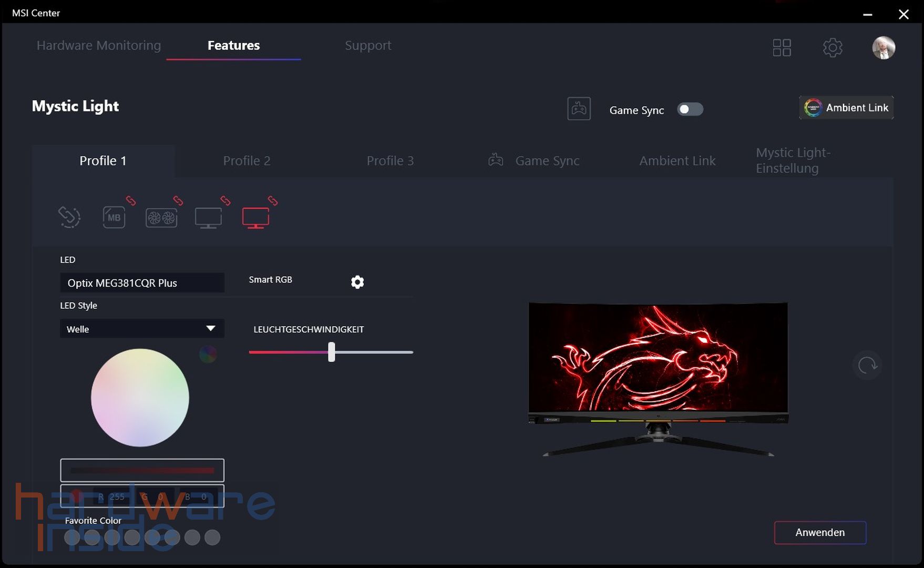Screen dimensions: 924x568
Task: Open the Hardware Monitoring section
Action: tap(98, 46)
